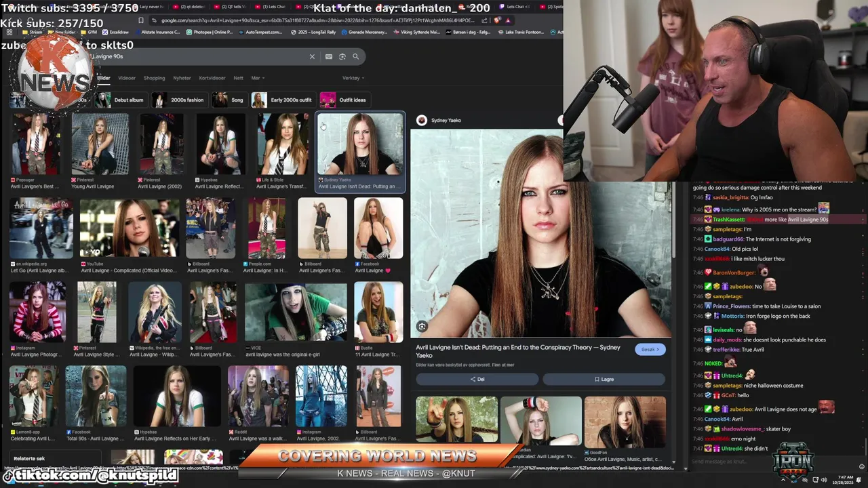This screenshot has width=868, height=488.
Task: Clear the search box with the X icon
Action: click(312, 56)
